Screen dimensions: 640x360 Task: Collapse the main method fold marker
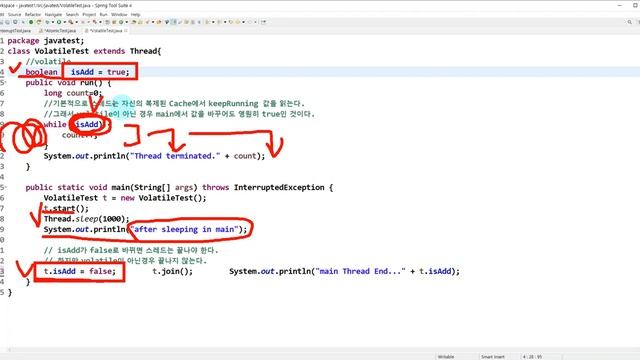tap(5, 187)
